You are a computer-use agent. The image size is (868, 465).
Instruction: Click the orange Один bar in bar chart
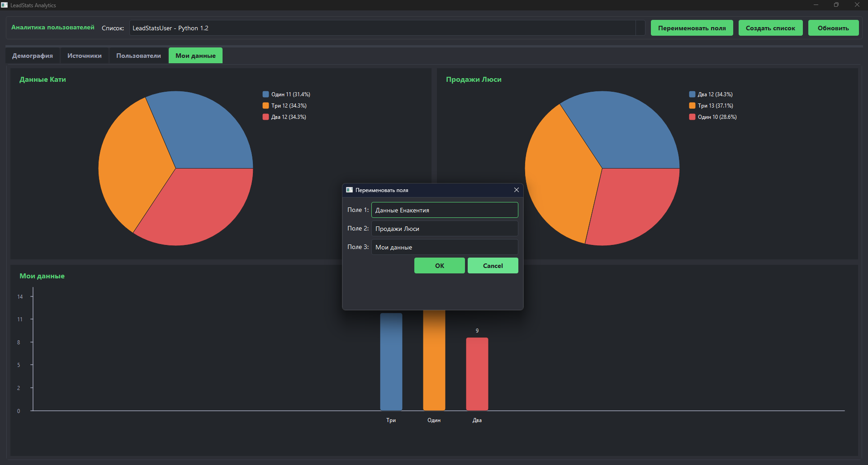click(434, 360)
